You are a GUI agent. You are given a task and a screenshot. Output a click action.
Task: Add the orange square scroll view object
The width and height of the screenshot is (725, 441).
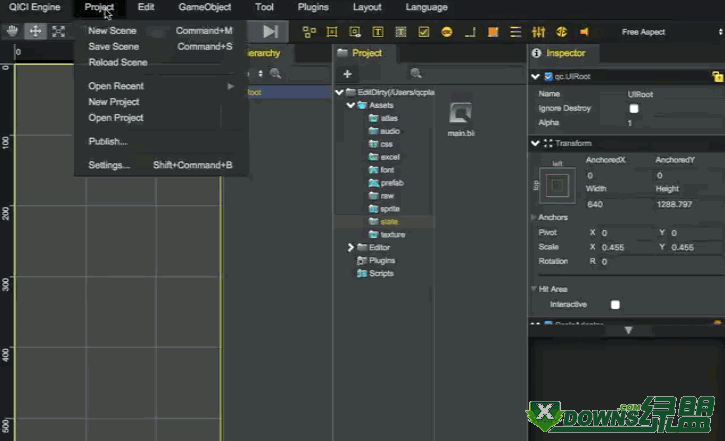coord(493,32)
